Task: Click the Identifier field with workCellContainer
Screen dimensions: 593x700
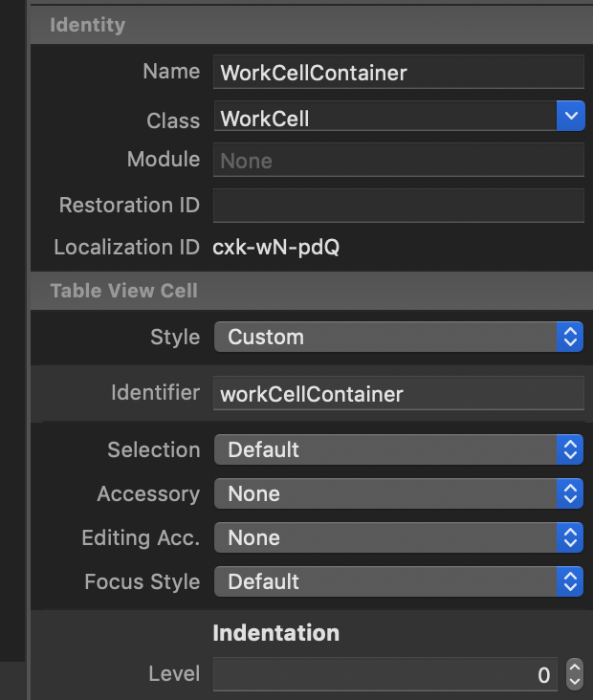Action: [398, 393]
